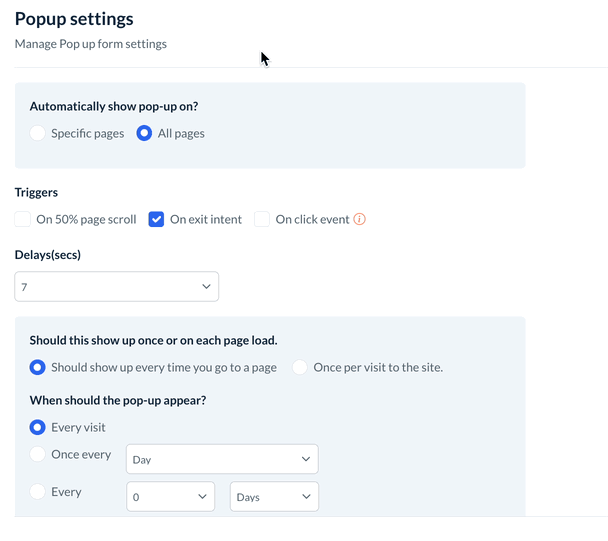Choose the Once every radio option
This screenshot has width=608, height=541.
(x=38, y=455)
